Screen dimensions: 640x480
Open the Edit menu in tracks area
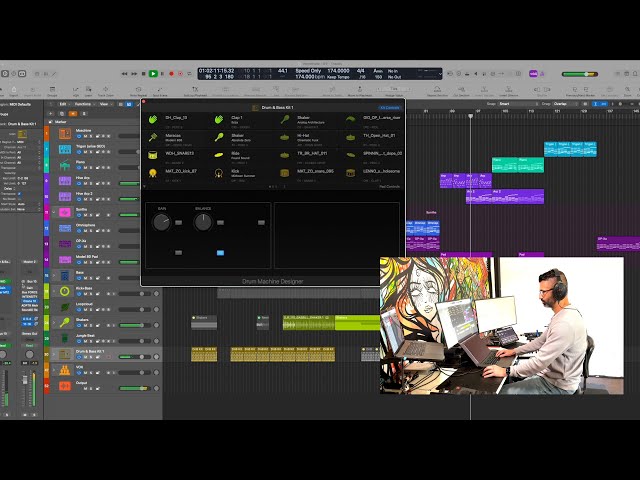(64, 104)
